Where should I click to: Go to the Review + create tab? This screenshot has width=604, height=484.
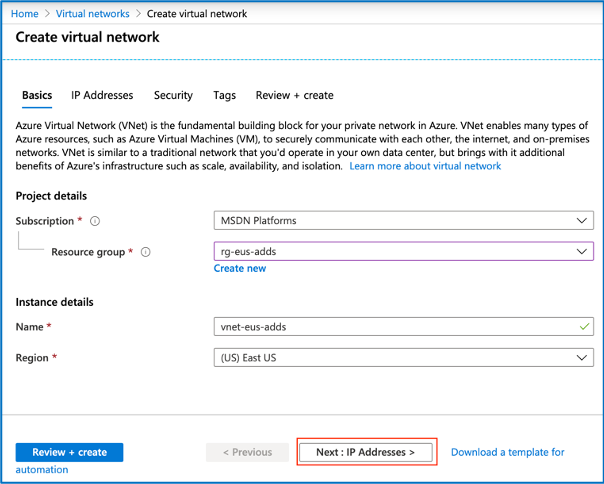point(294,95)
